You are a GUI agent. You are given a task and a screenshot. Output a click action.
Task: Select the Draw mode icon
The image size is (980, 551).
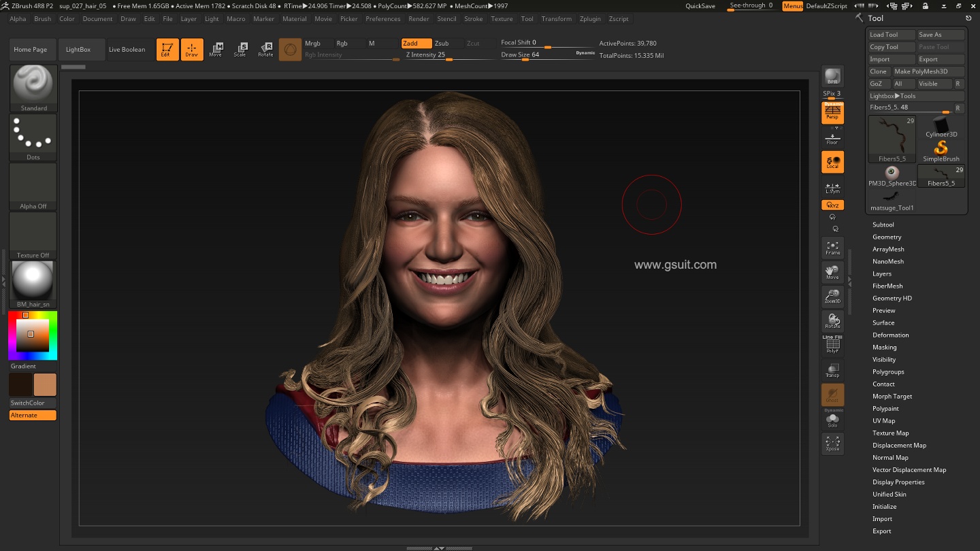192,50
